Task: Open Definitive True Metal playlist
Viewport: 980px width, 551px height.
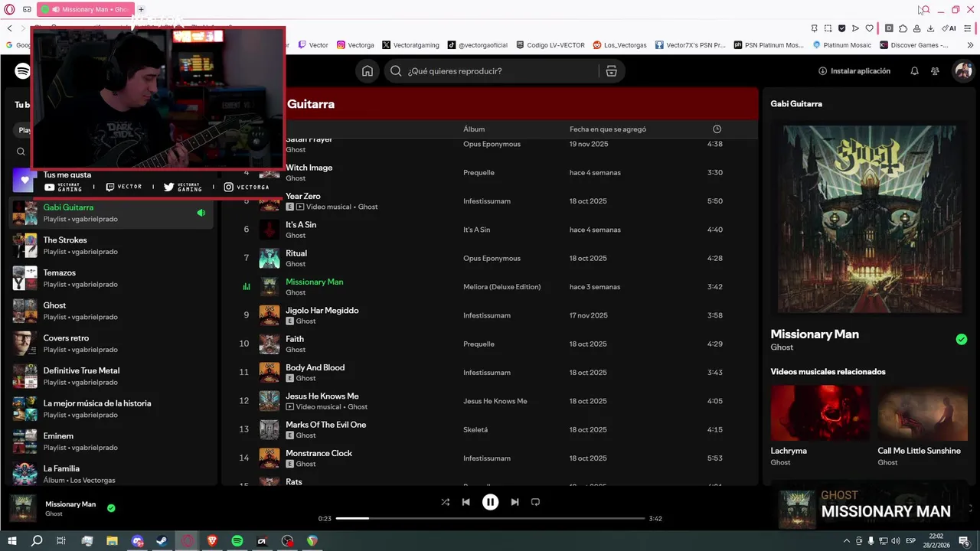Action: (x=111, y=377)
